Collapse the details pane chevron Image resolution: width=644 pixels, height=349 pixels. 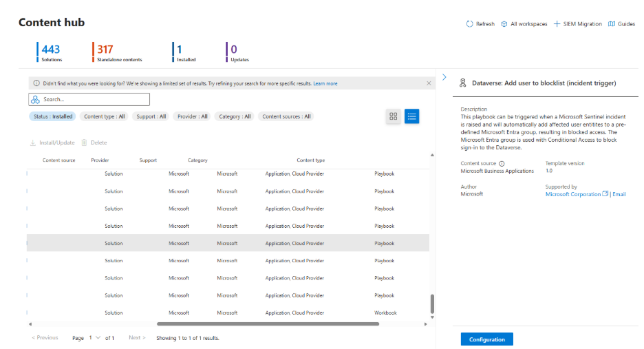(x=444, y=77)
